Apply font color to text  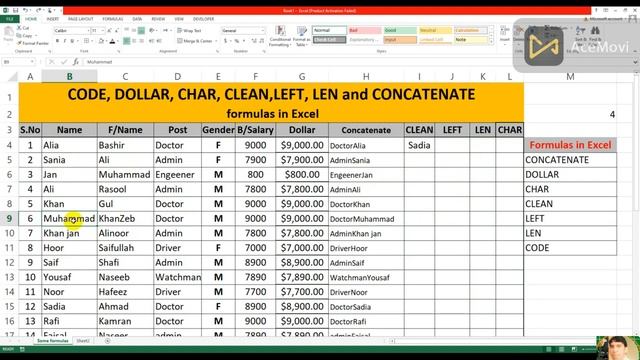(x=112, y=41)
